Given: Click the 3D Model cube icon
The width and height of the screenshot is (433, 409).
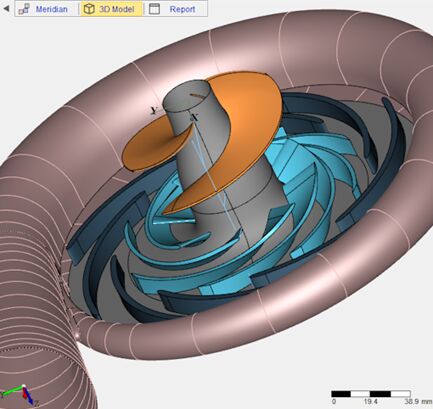Looking at the screenshot, I should point(89,9).
